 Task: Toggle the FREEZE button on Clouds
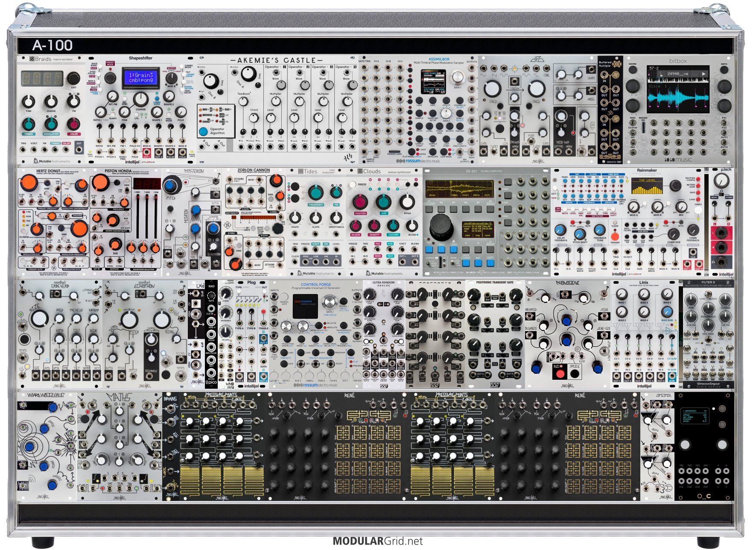353,185
